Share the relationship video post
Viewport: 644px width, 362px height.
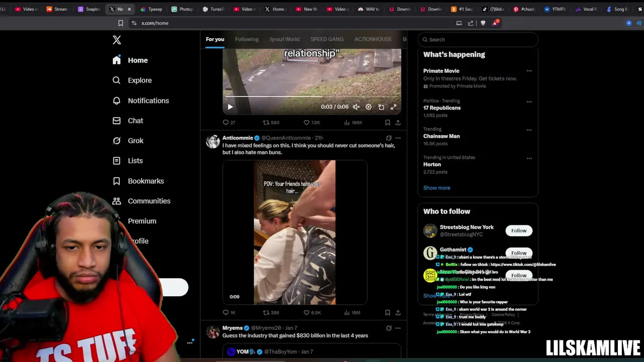pos(398,123)
